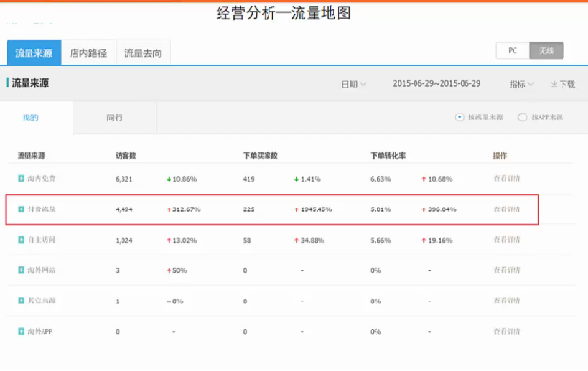Screen dimensions: 588x371
Task: Expand the 其它来源 row icon
Action: tap(22, 301)
